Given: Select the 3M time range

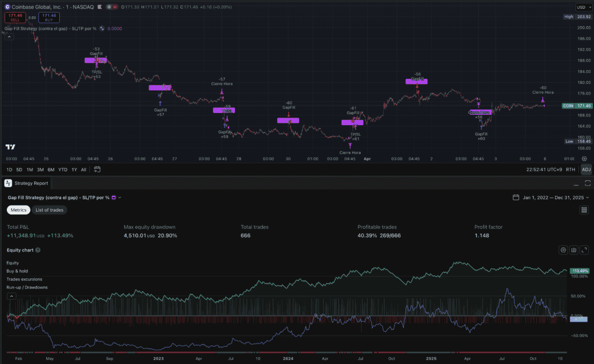Looking at the screenshot, I should (40, 169).
